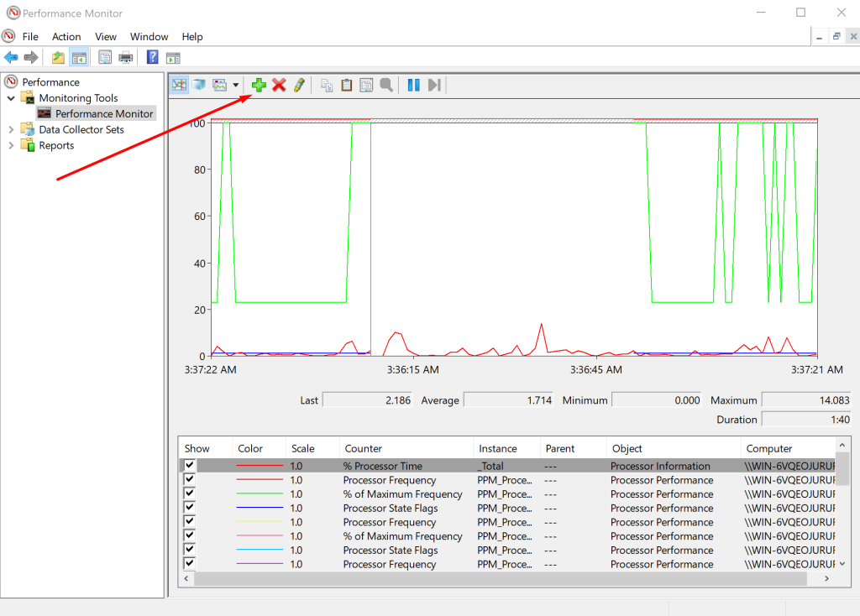The height and width of the screenshot is (616, 860).
Task: Freeze the display with the pause icon
Action: point(413,85)
